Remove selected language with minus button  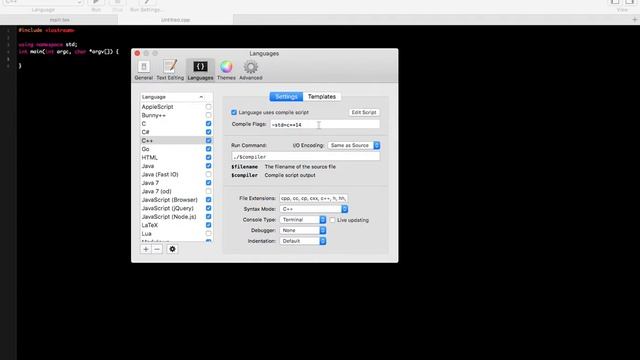pyautogui.click(x=157, y=249)
